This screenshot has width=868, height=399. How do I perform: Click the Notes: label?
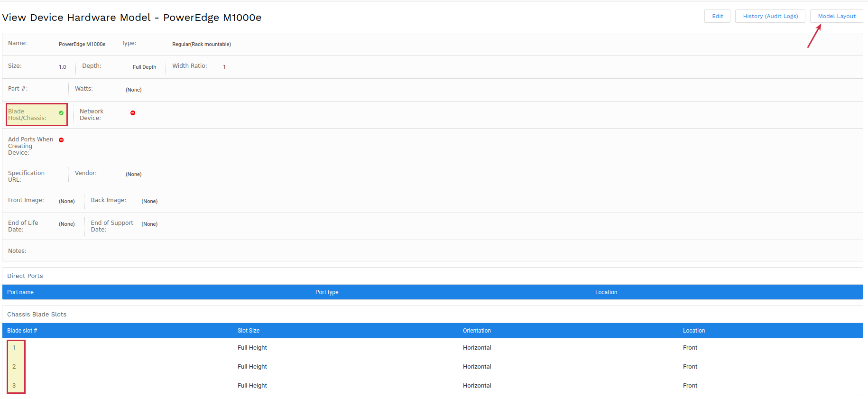[17, 251]
